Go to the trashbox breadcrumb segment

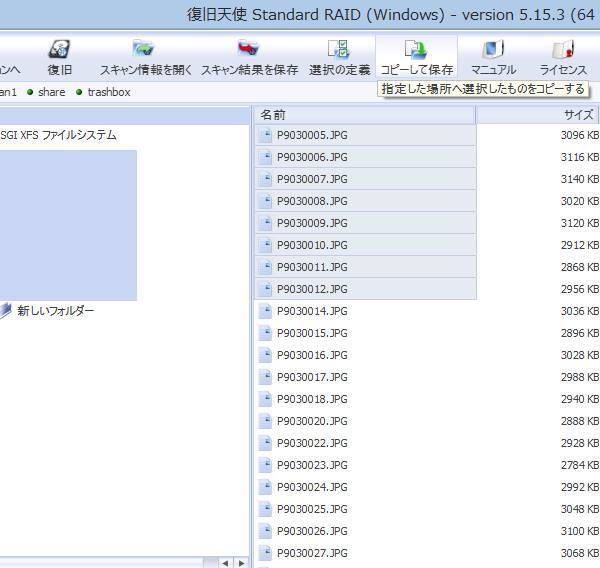108,92
